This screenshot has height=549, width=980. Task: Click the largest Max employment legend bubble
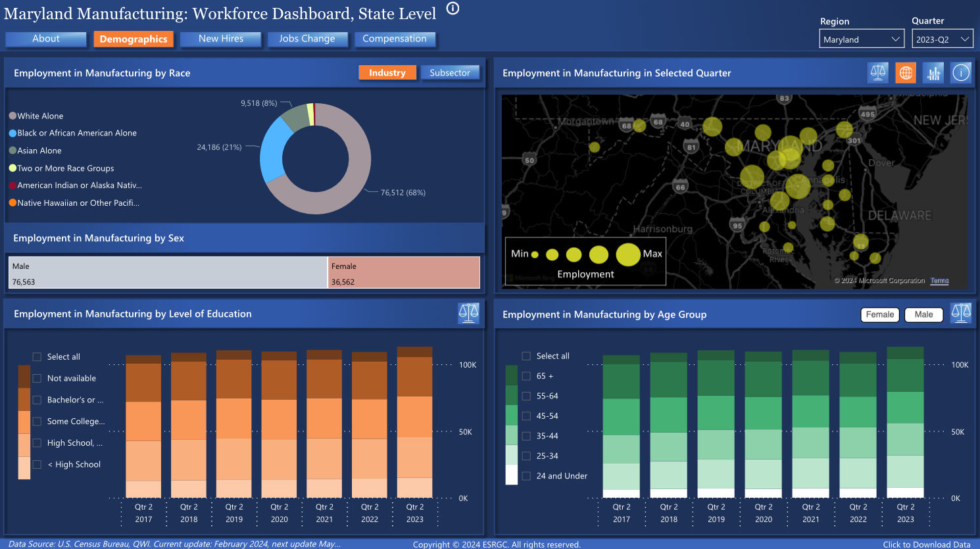click(x=628, y=254)
